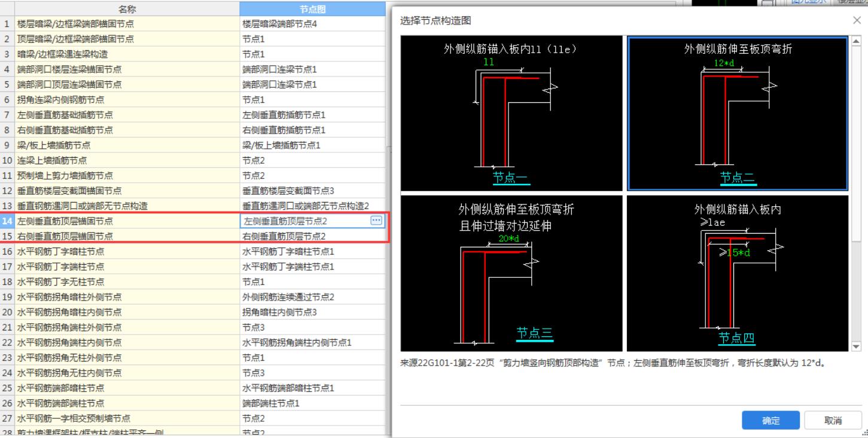
Task: Select row 水平钢筋拐角无柱内侧节点
Action: pos(127,373)
